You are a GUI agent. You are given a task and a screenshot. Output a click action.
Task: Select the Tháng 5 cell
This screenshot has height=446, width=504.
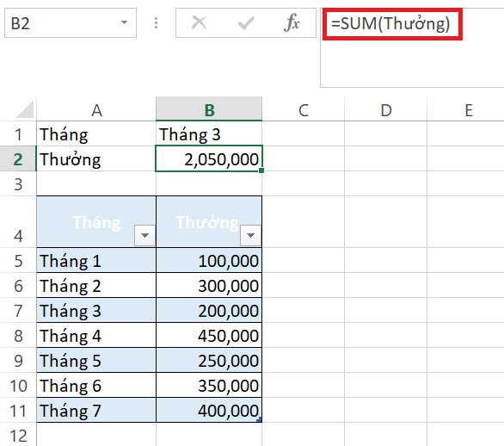96,361
